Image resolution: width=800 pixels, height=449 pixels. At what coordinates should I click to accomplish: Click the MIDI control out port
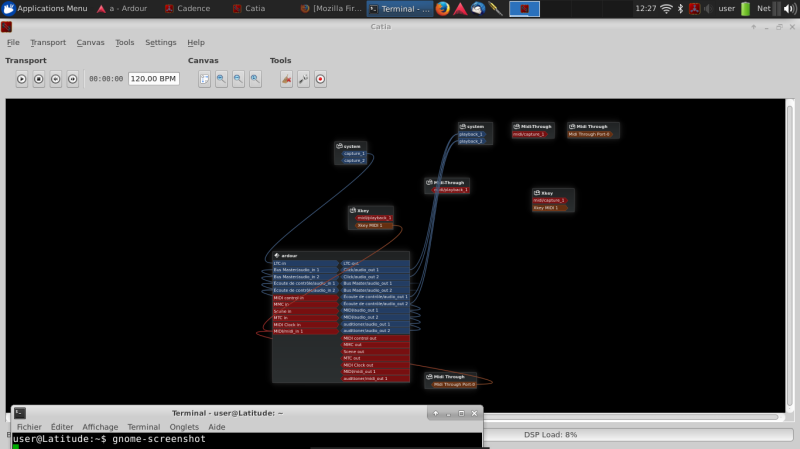[375, 338]
